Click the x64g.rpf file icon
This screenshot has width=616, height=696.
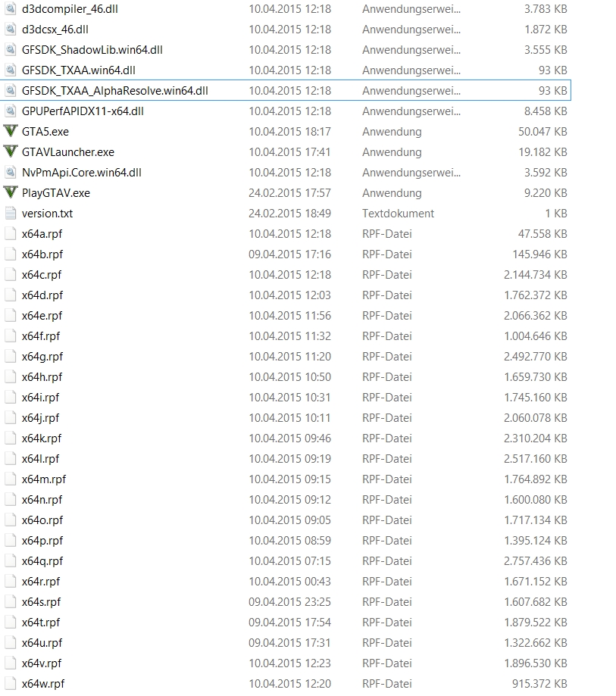point(10,356)
